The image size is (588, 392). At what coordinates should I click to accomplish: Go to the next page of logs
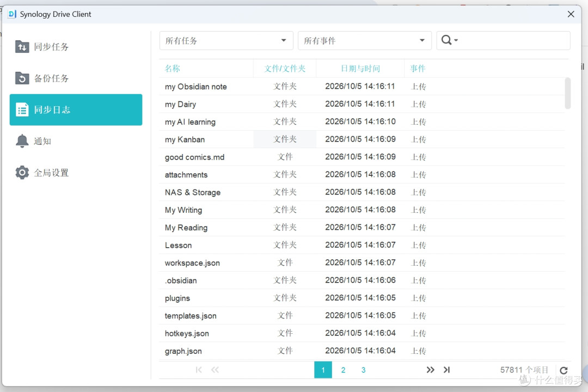click(x=430, y=370)
